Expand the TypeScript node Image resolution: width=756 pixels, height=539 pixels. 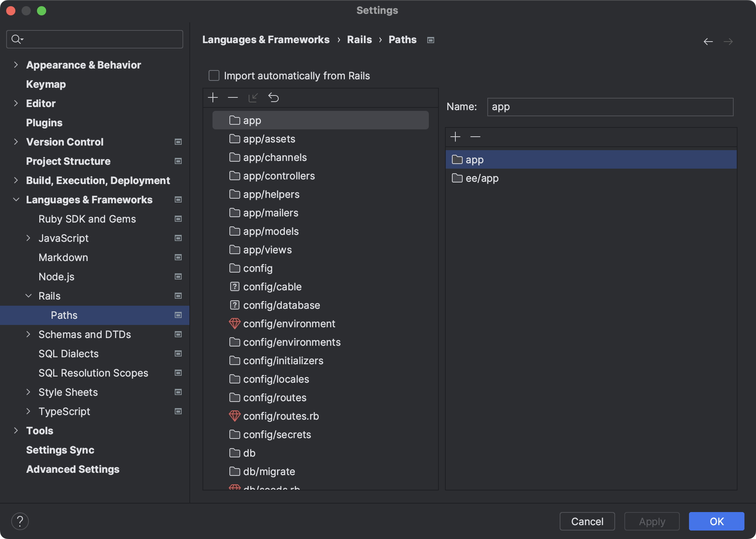tap(28, 411)
